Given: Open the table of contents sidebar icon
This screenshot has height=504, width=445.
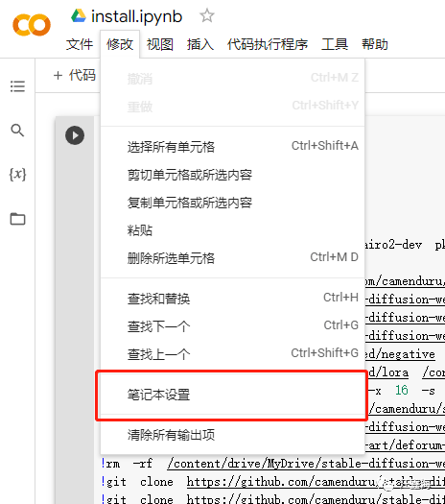Looking at the screenshot, I should coord(17,86).
